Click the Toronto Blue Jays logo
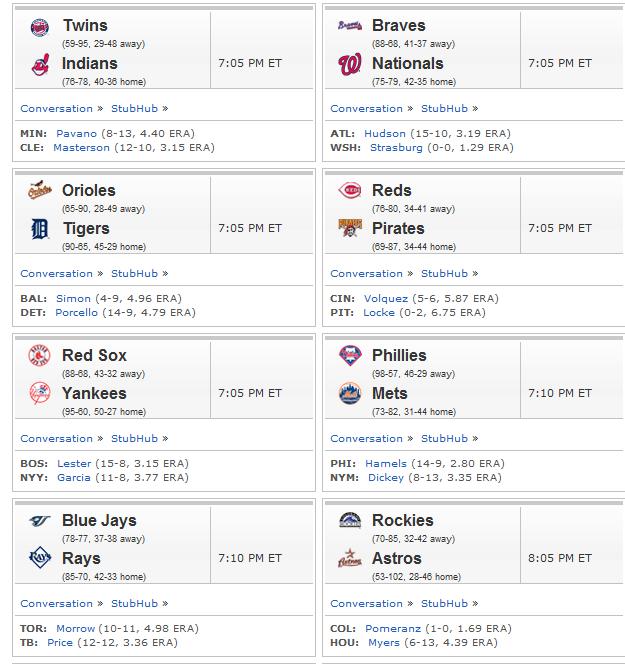The height and width of the screenshot is (664, 625). 40,520
